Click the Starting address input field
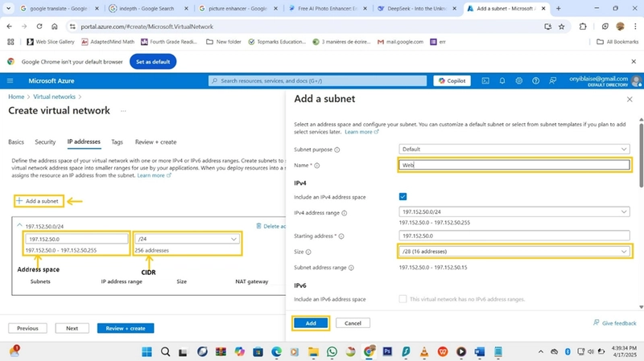This screenshot has width=644, height=361. point(514,236)
